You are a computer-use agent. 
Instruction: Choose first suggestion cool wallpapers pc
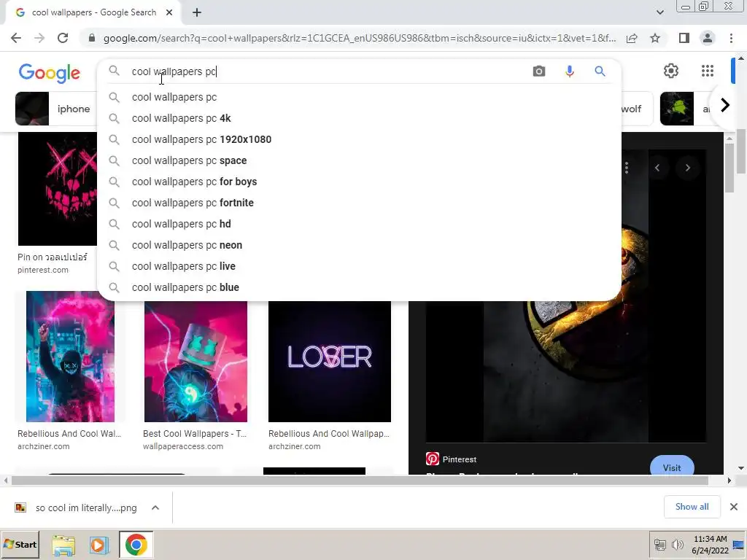click(359, 97)
